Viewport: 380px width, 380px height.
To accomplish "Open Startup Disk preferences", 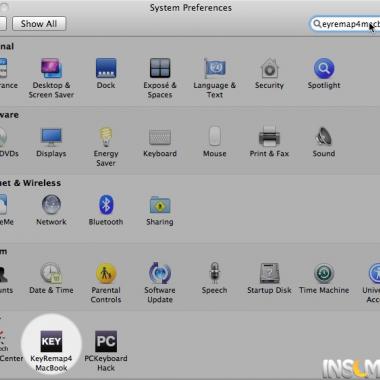I will pos(269,279).
